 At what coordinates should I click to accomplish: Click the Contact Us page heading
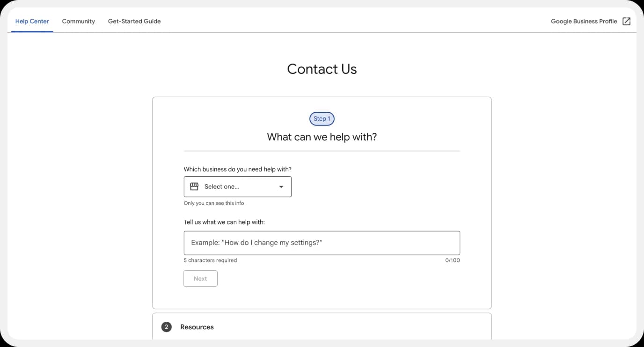(322, 69)
